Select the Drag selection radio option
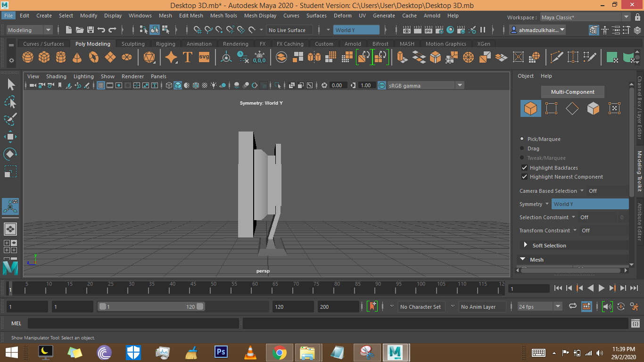644x362 pixels. (522, 148)
